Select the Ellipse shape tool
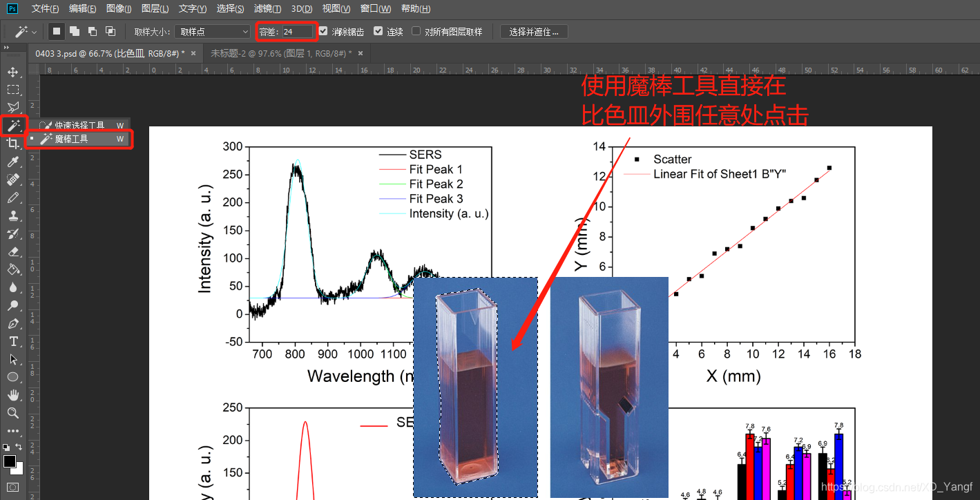The height and width of the screenshot is (500, 980). click(12, 377)
